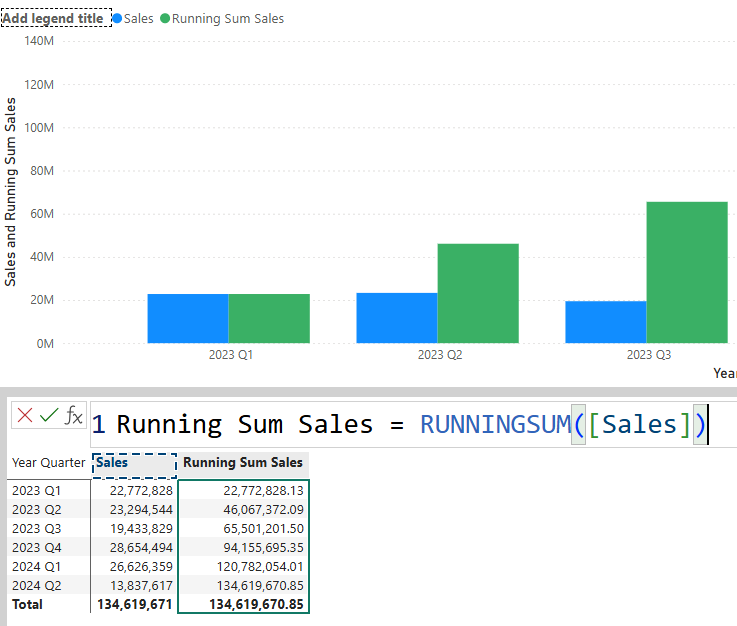Click the 2023 Q3 x-axis label
The width and height of the screenshot is (737, 626).
(649, 355)
